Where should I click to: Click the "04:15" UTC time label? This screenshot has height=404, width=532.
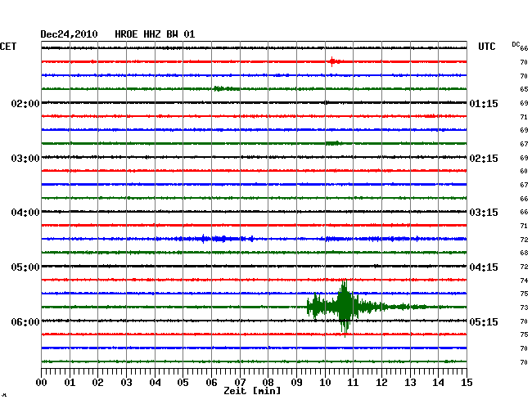484,267
